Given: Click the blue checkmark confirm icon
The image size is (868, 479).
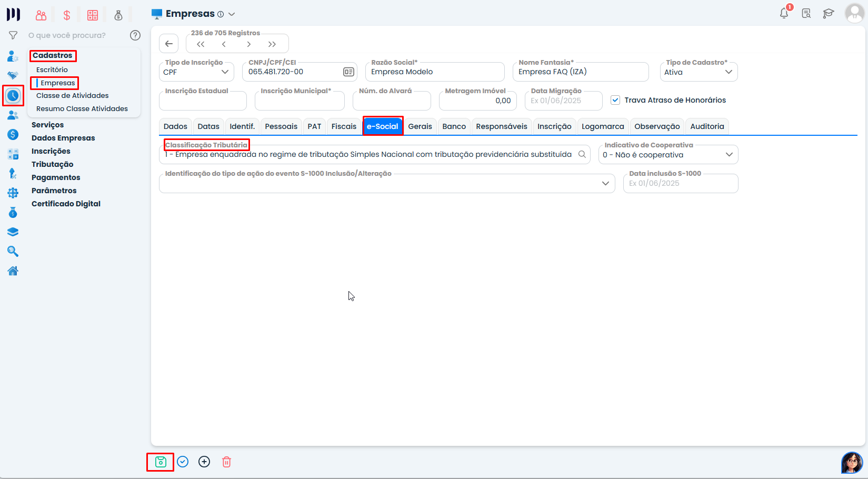Looking at the screenshot, I should (183, 462).
